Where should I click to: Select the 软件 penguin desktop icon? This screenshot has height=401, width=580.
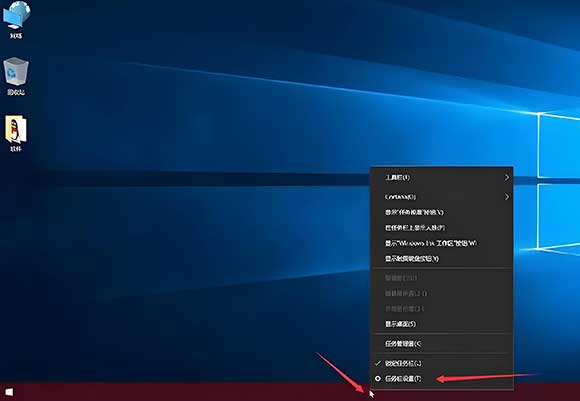16,134
